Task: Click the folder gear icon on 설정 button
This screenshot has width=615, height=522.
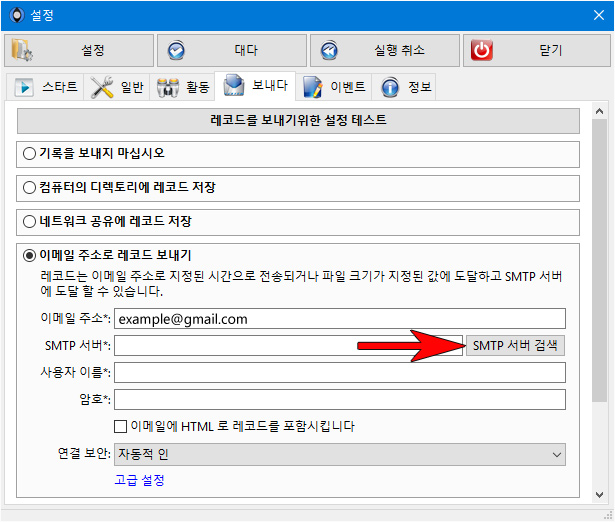Action: click(22, 50)
